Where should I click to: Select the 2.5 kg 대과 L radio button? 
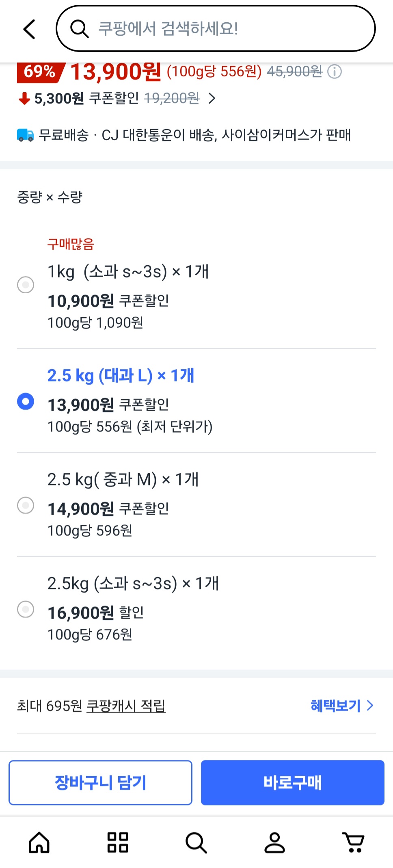(x=26, y=401)
